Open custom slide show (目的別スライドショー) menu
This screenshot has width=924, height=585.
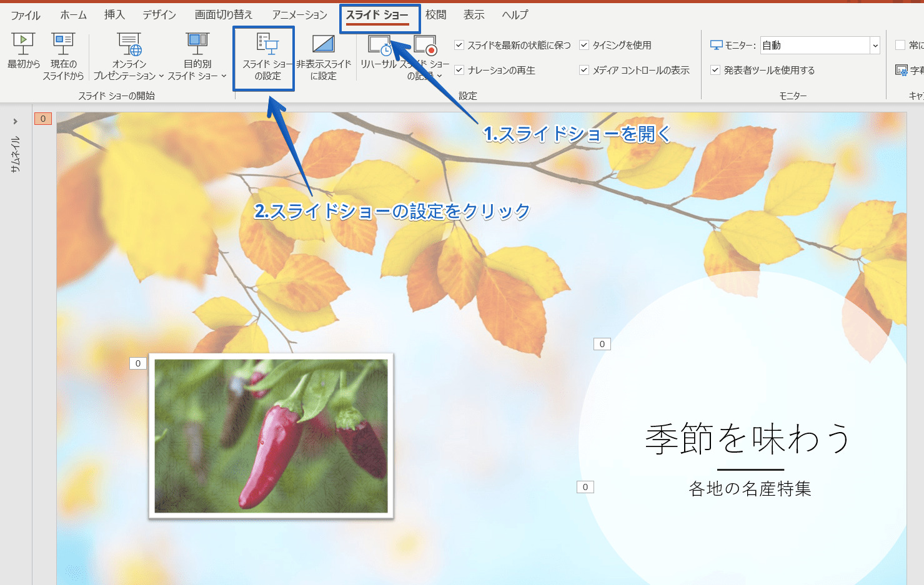point(197,56)
